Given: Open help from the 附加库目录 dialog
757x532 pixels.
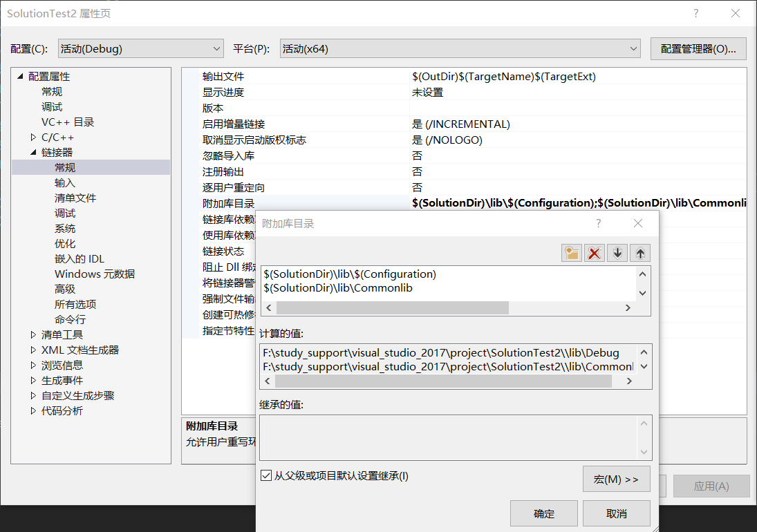Looking at the screenshot, I should click(599, 222).
